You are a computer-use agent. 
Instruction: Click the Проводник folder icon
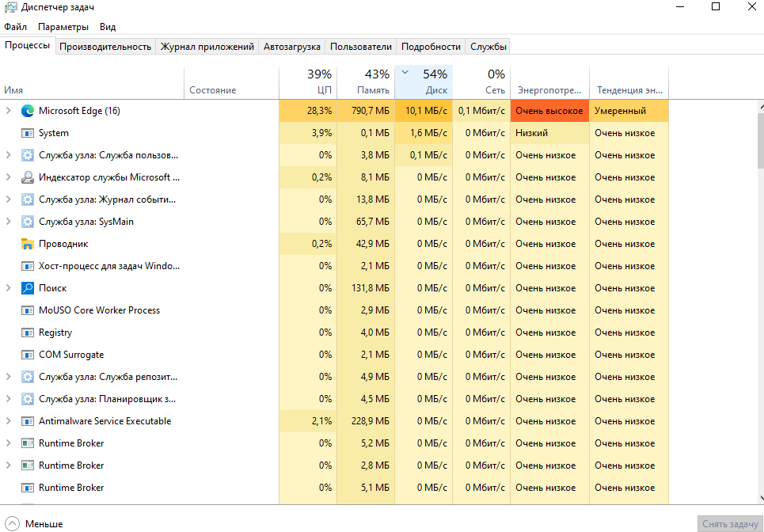pos(28,244)
